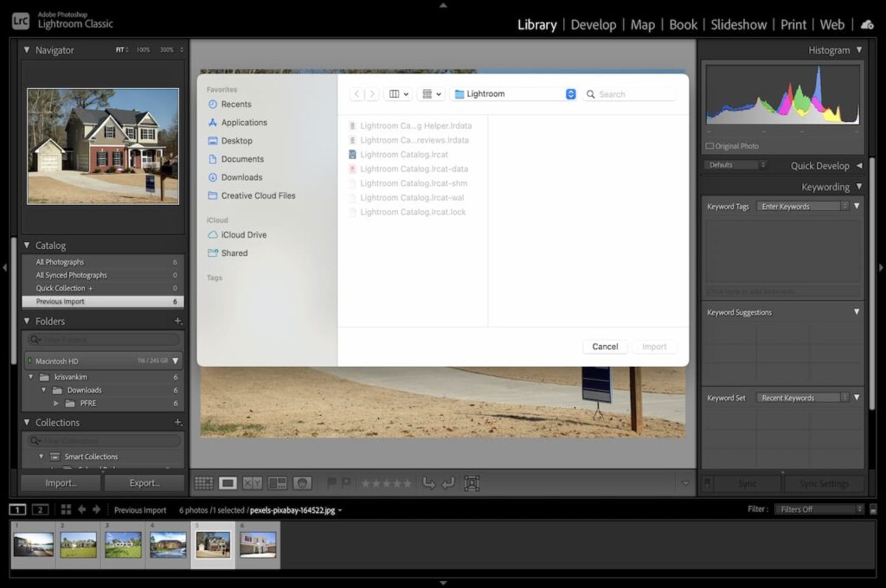
Task: Switch to the Develop module
Action: 594,25
